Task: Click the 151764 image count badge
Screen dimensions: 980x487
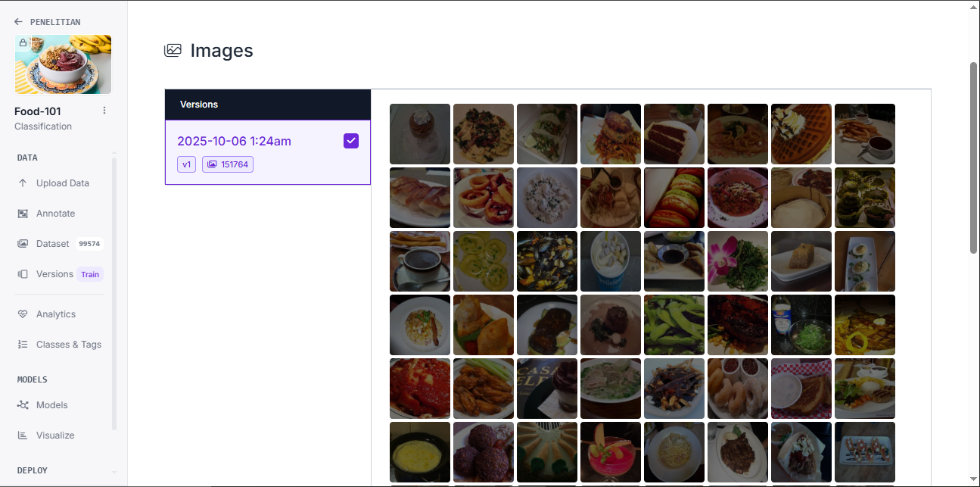Action: click(228, 164)
